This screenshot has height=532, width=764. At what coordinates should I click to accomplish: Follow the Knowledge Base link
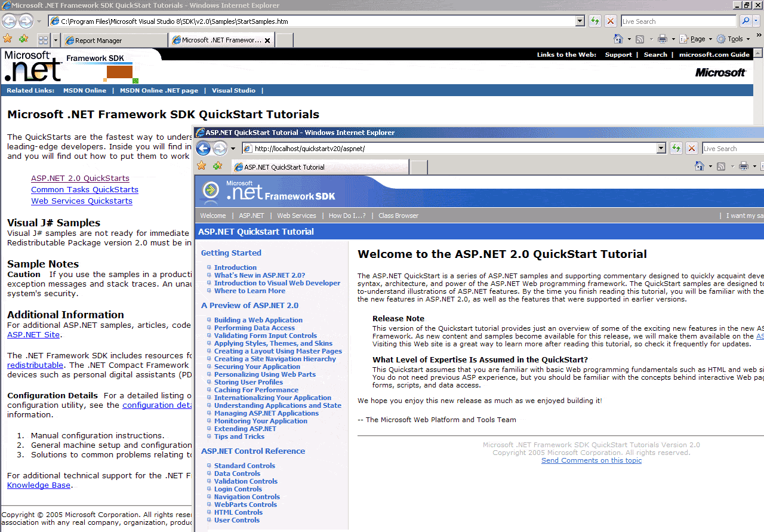[39, 485]
